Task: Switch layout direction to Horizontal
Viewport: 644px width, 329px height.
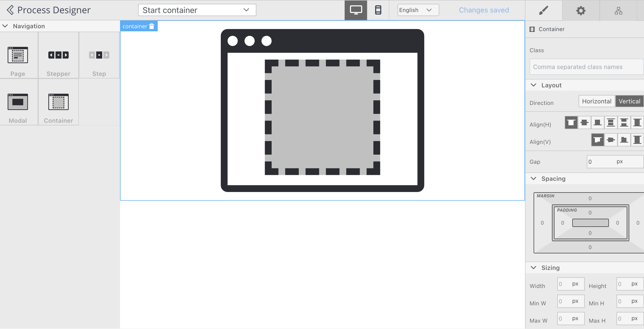Action: coord(596,102)
